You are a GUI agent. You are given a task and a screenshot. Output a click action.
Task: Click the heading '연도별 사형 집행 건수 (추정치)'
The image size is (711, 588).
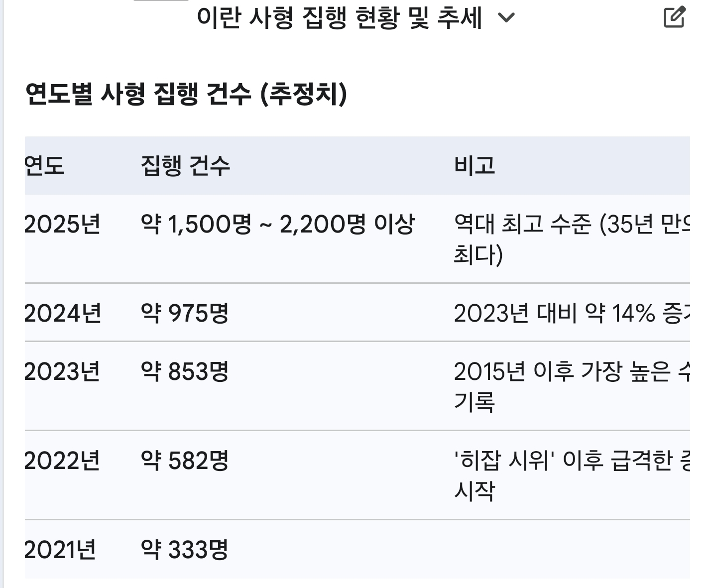point(186,94)
